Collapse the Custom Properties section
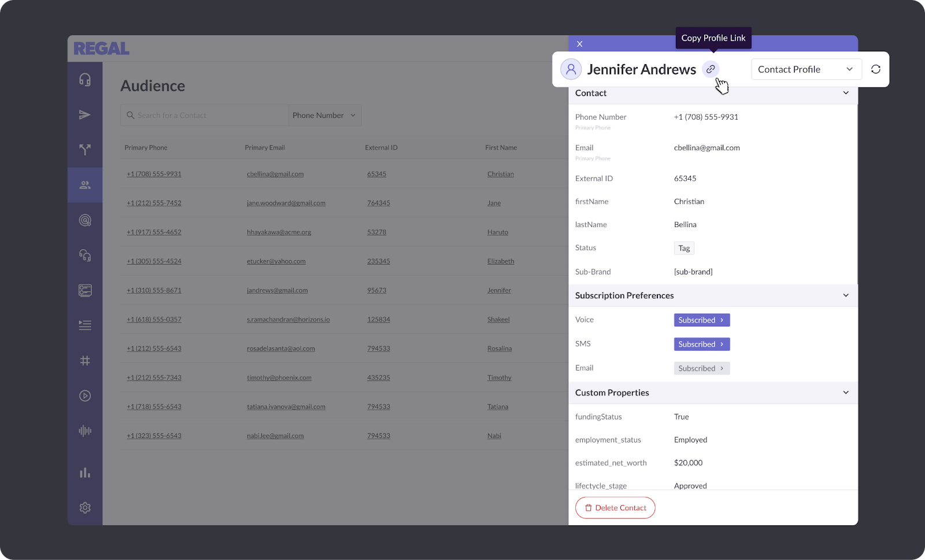Viewport: 925px width, 560px height. coord(845,392)
